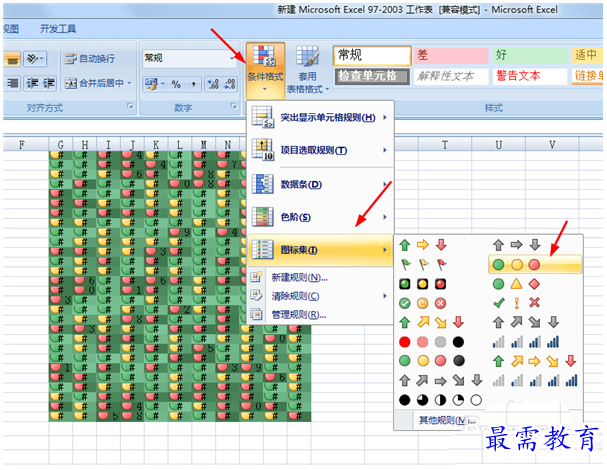Click the percent style button

point(176,84)
